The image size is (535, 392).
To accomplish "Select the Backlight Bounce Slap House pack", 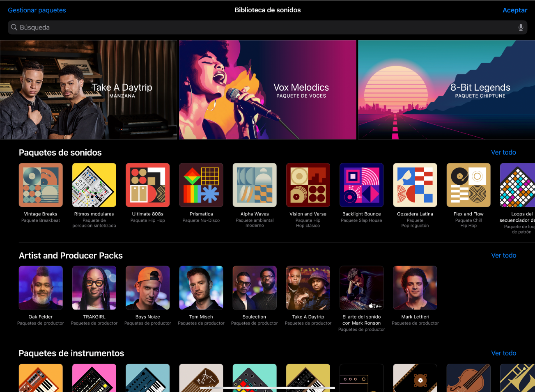I will [x=361, y=185].
